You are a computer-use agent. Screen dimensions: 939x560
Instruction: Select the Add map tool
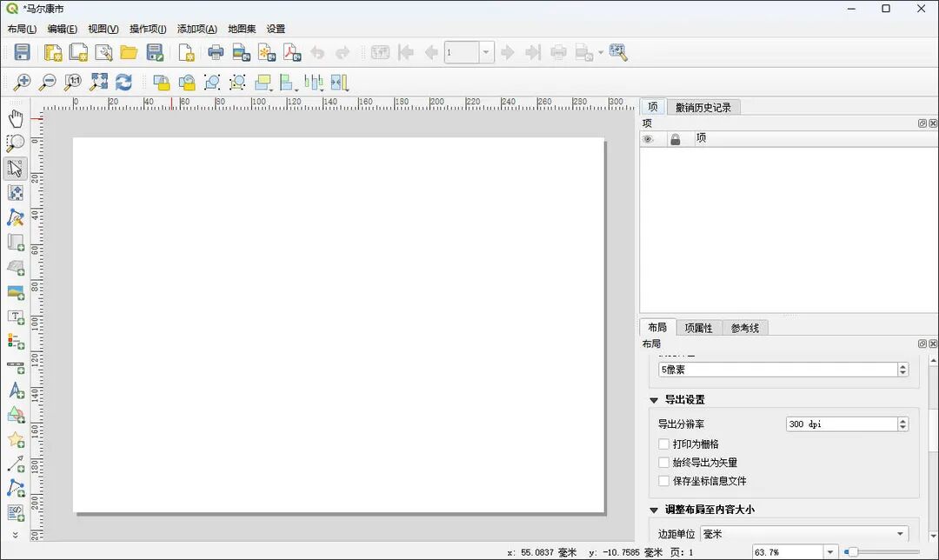[16, 242]
